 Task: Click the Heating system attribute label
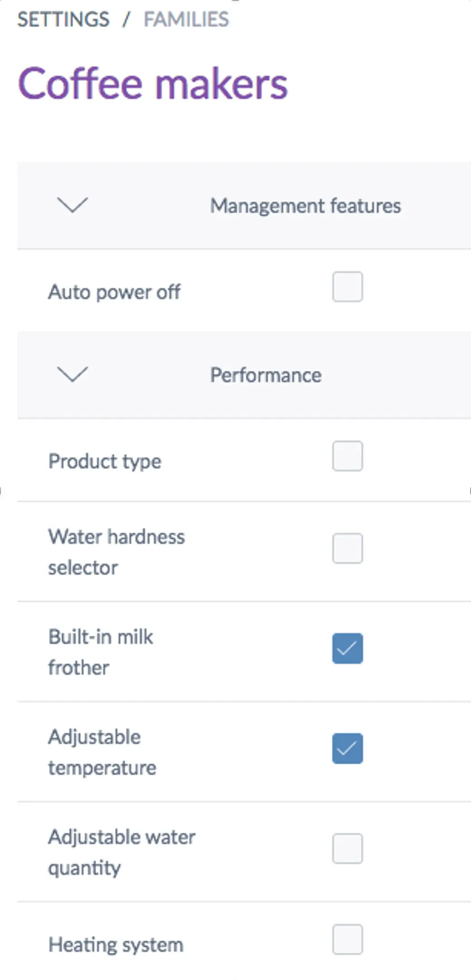point(116,945)
